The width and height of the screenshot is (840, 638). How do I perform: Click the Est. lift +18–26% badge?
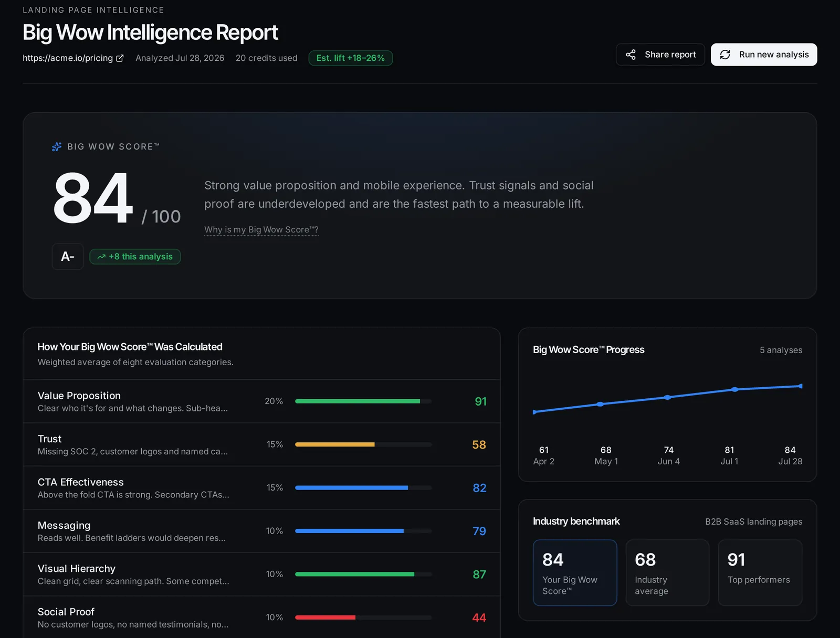point(351,58)
